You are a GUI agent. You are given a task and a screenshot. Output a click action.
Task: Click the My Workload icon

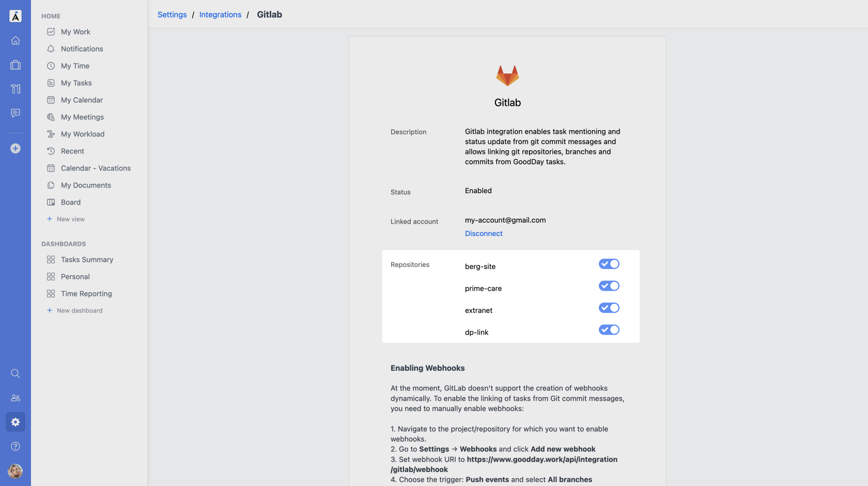51,134
